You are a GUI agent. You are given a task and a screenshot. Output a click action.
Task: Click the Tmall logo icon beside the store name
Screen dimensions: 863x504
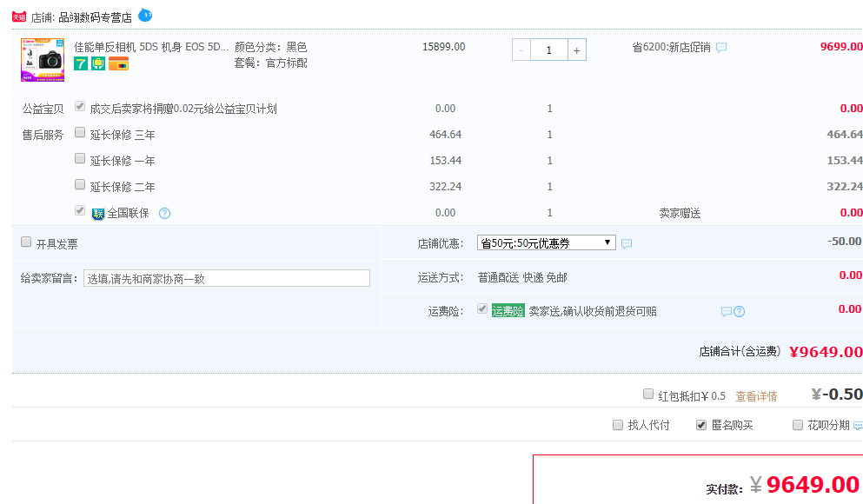pyautogui.click(x=19, y=17)
